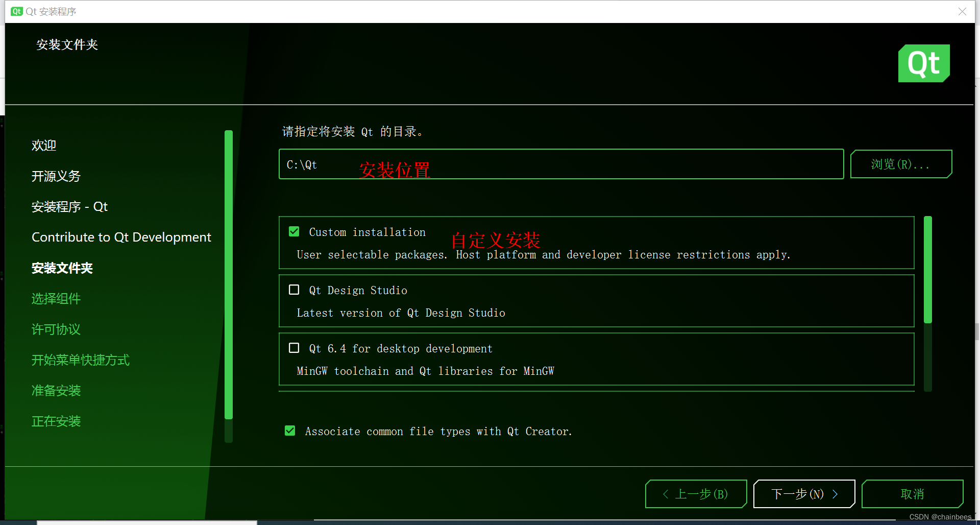The height and width of the screenshot is (525, 980).
Task: Click the 准备安装 sidebar step
Action: [56, 391]
